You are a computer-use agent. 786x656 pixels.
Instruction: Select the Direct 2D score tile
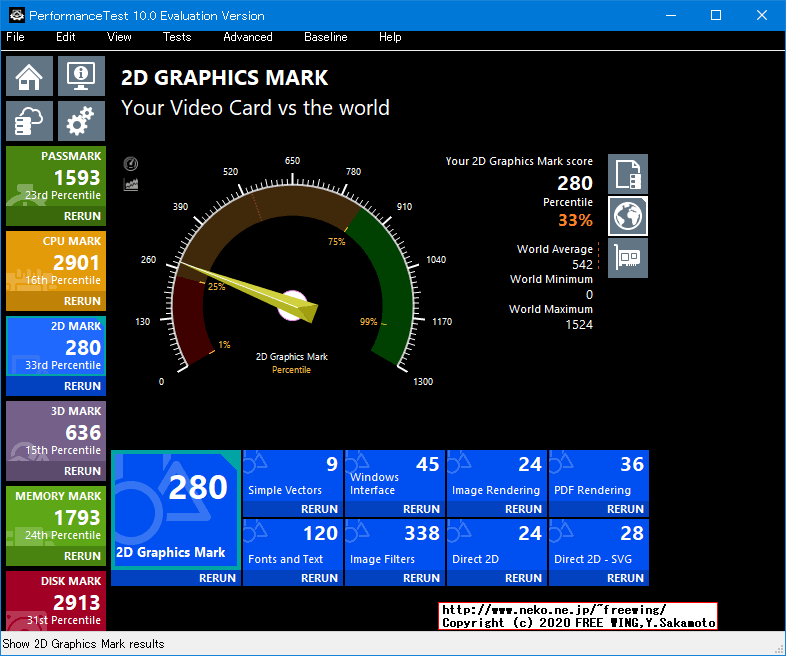click(497, 545)
